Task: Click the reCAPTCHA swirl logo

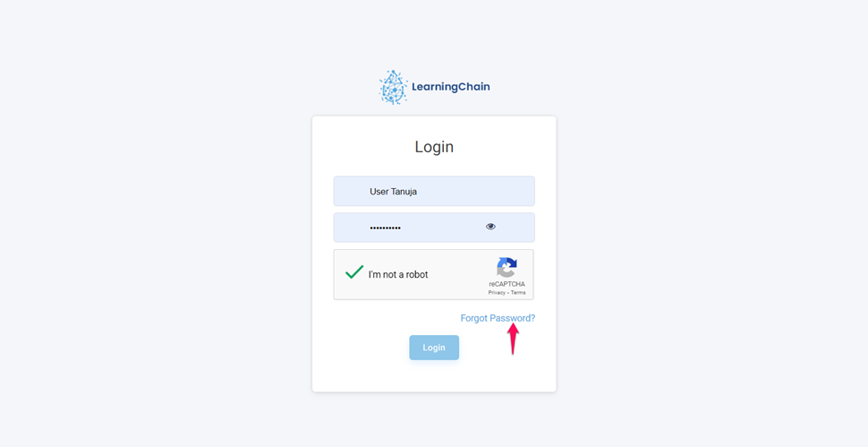Action: tap(506, 268)
